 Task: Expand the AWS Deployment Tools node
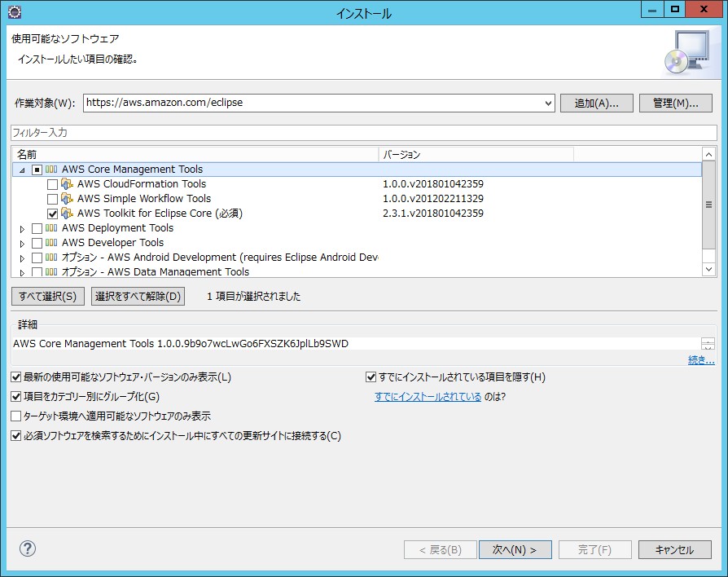22,228
